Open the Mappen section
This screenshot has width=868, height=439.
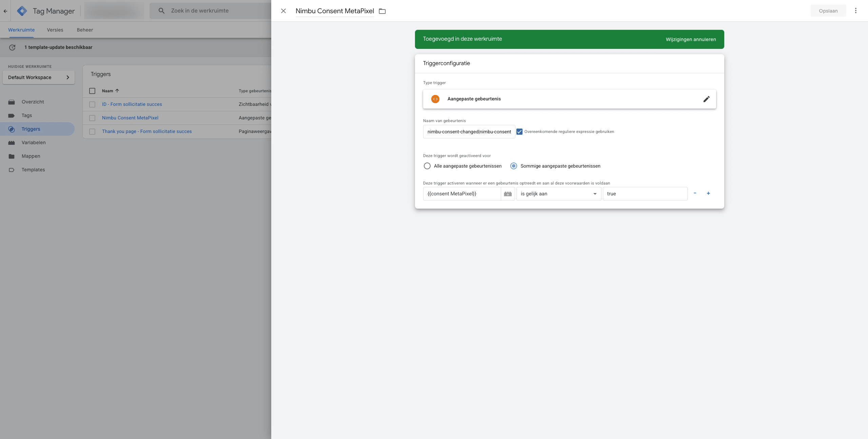[31, 156]
